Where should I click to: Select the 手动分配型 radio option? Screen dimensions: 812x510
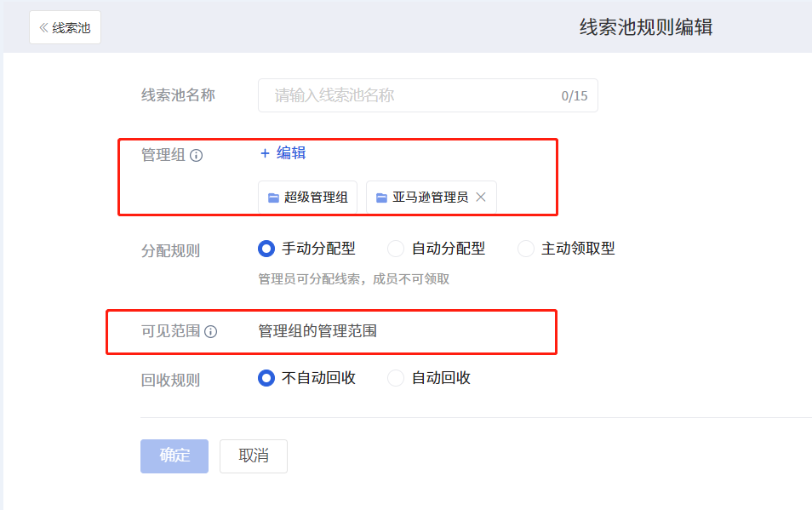[266, 249]
